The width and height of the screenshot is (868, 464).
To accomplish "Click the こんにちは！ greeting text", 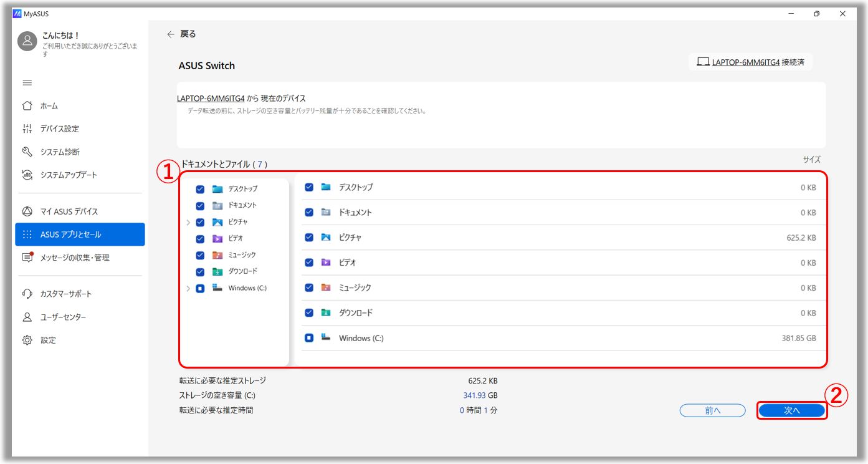I will pos(61,36).
